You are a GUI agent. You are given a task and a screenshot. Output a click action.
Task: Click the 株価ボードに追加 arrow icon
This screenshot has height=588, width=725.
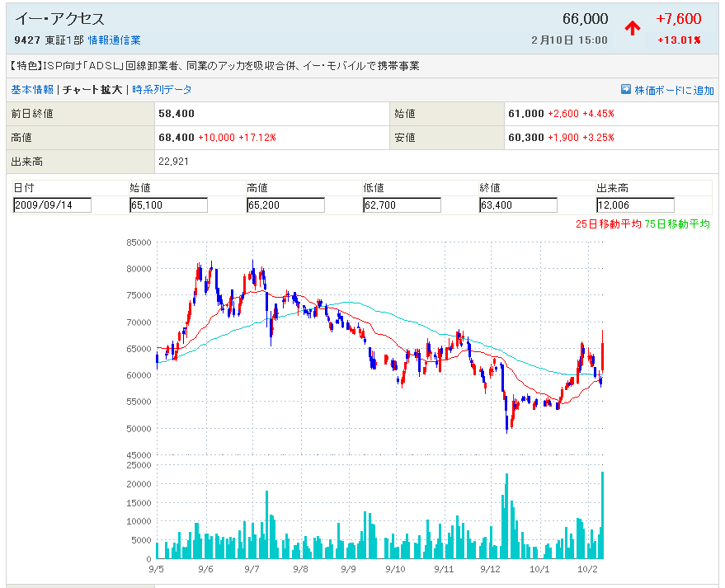tap(626, 90)
